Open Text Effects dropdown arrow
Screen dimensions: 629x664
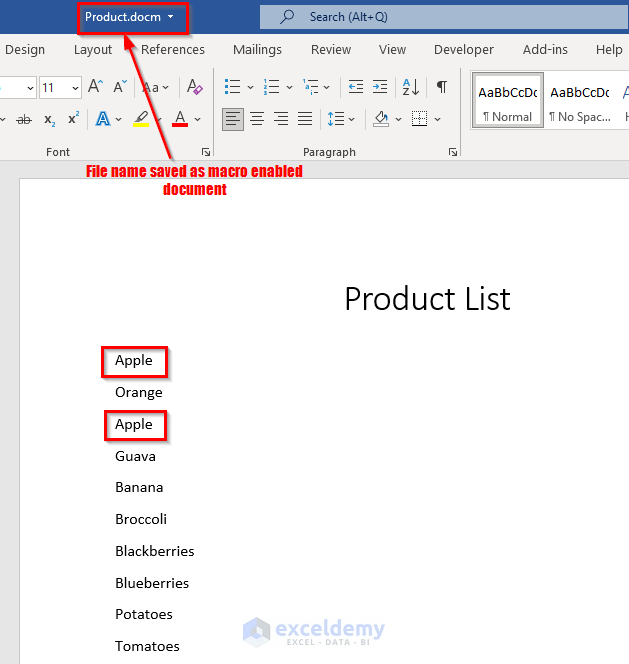pos(119,120)
